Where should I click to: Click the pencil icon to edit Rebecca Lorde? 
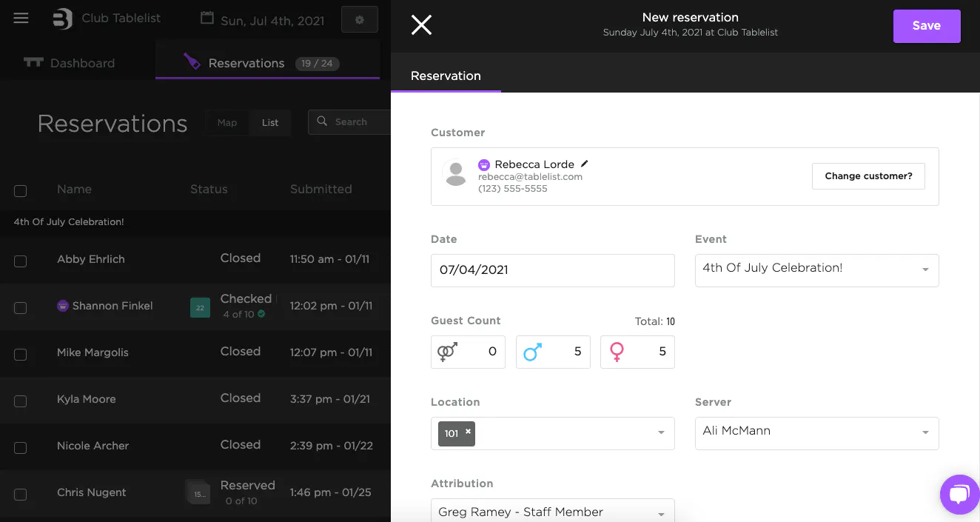[x=584, y=164]
